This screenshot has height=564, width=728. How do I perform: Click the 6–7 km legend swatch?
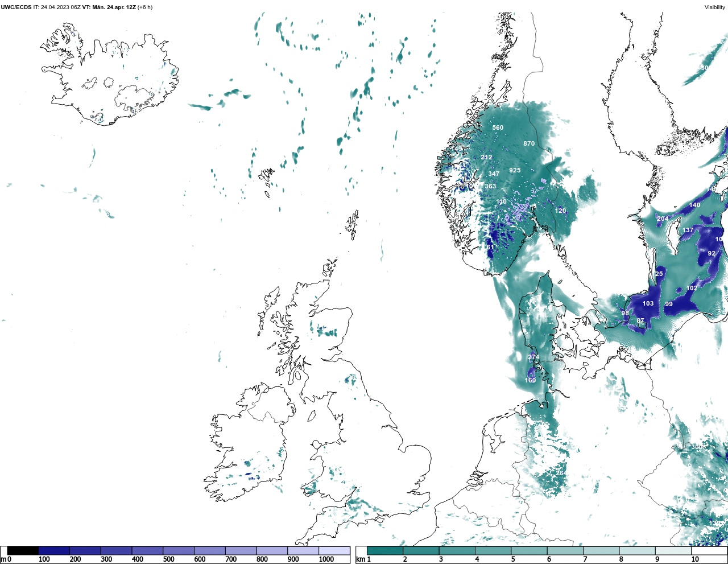[x=565, y=551]
